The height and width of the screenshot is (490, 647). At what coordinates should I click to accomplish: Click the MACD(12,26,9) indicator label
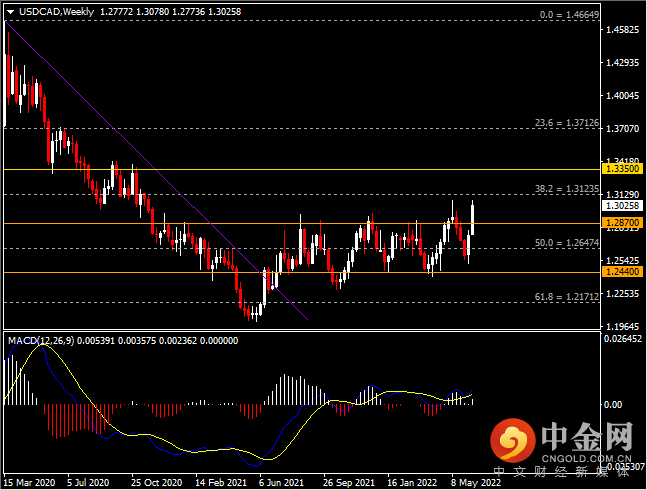point(42,341)
